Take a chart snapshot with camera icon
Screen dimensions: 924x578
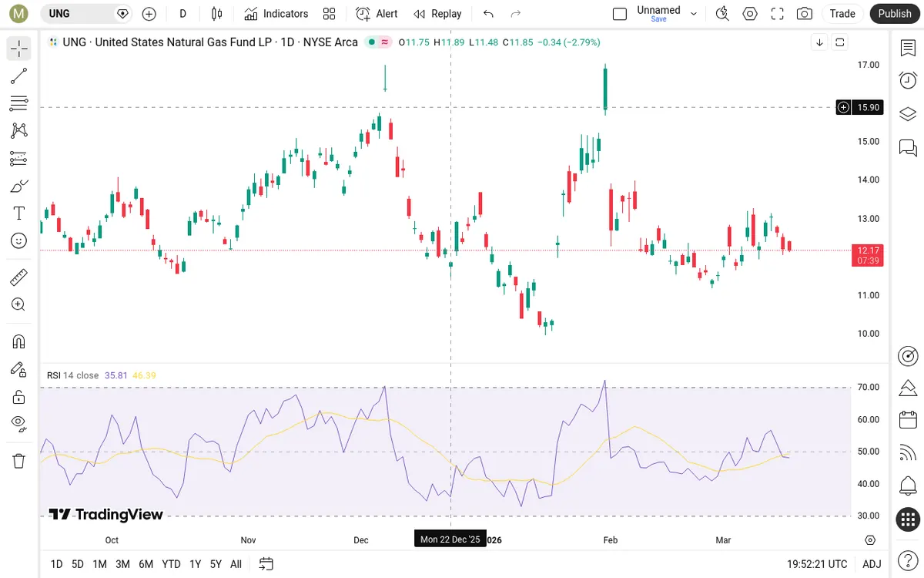pos(805,14)
